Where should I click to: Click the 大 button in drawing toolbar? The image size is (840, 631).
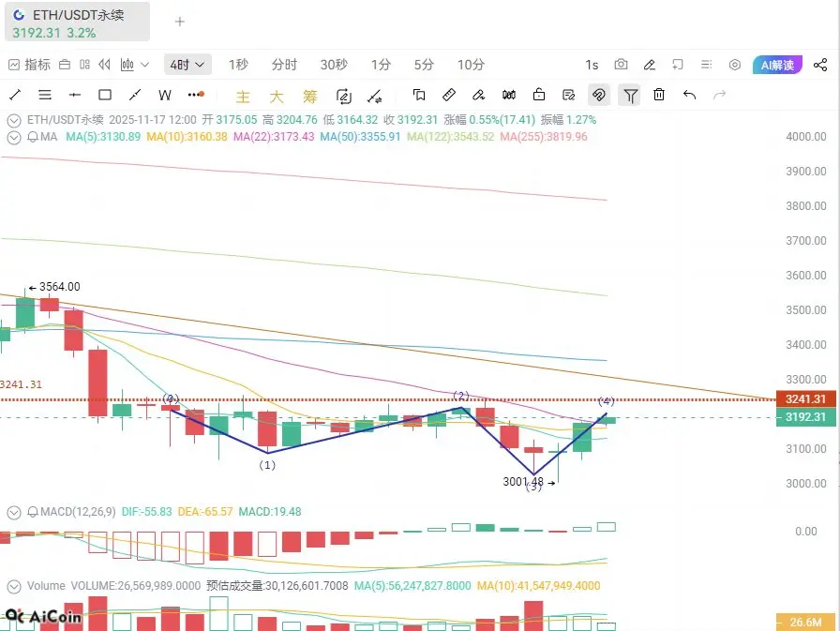(277, 97)
